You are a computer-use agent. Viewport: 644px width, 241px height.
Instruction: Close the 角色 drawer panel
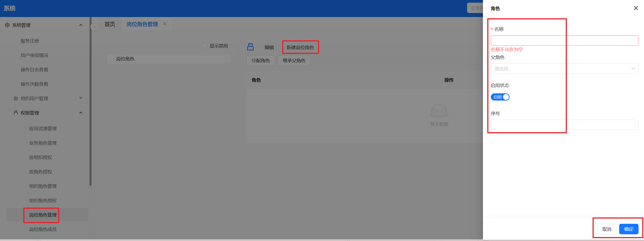pos(636,8)
